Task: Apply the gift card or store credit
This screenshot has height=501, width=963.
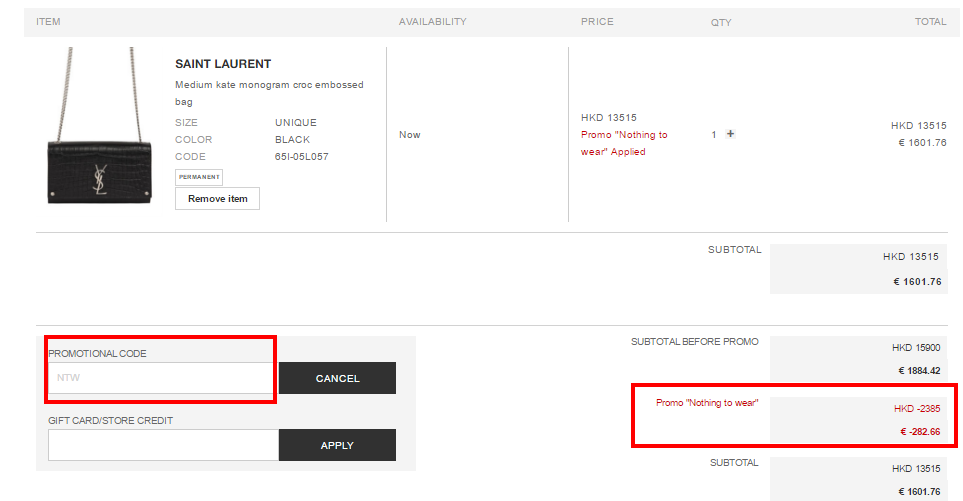Action: [337, 445]
